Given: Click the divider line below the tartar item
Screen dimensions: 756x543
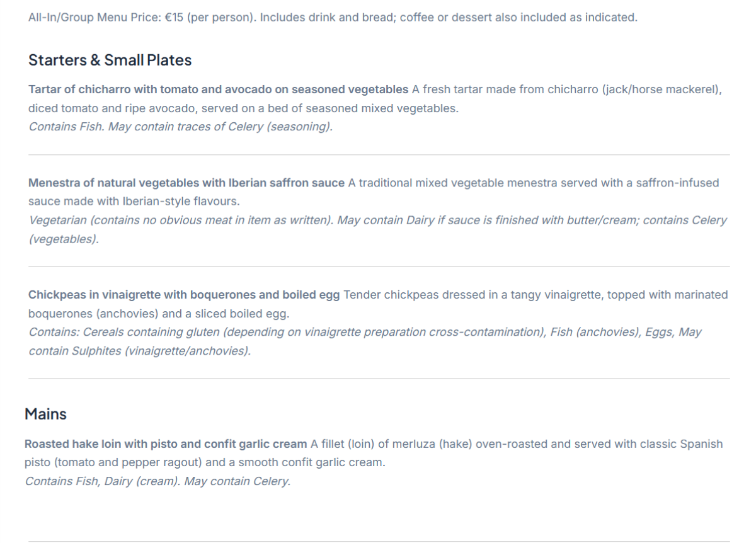Looking at the screenshot, I should [379, 155].
